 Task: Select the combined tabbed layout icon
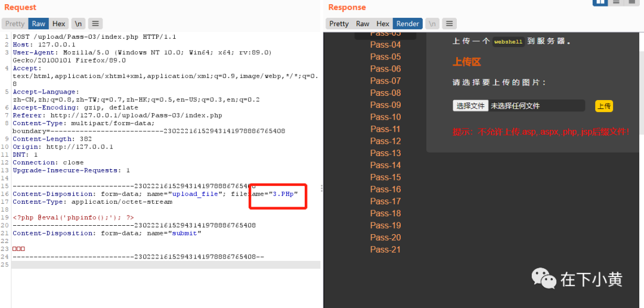[x=631, y=2]
